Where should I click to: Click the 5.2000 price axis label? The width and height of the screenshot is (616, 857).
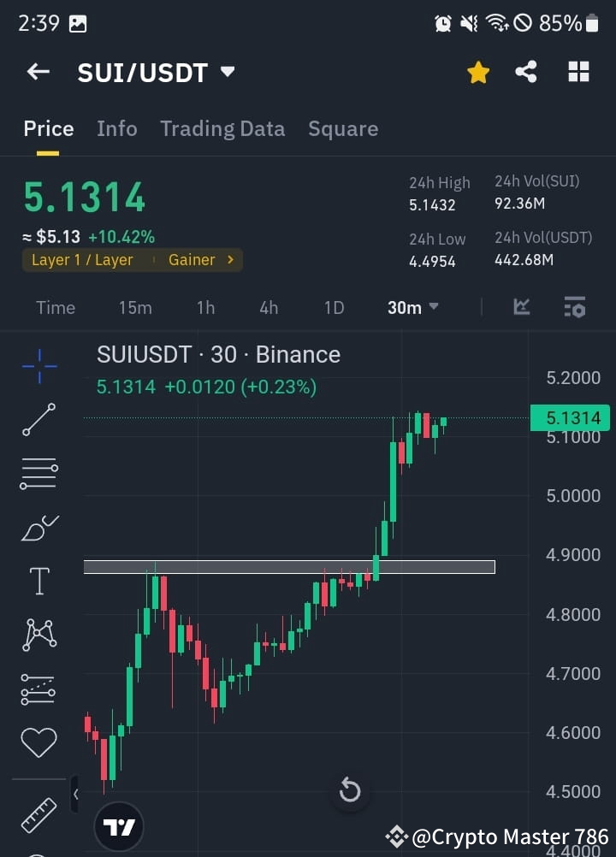click(x=573, y=378)
